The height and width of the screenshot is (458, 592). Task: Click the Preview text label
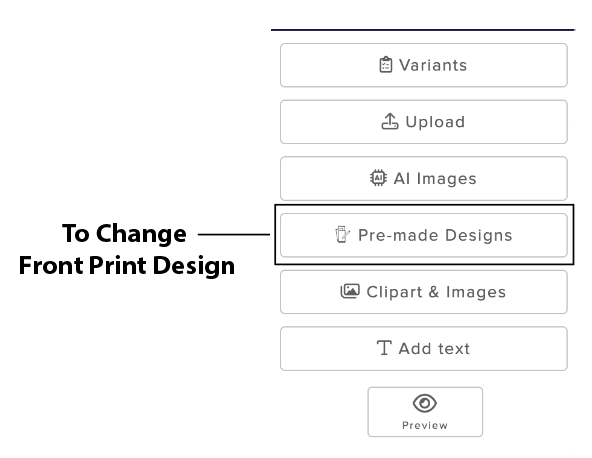tap(425, 426)
